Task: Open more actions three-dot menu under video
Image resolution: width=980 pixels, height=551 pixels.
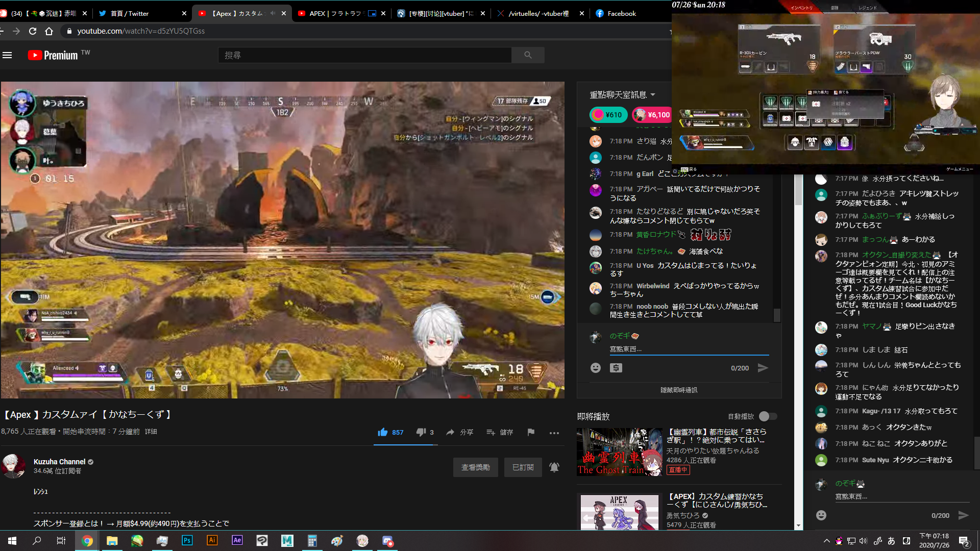Action: click(x=554, y=433)
